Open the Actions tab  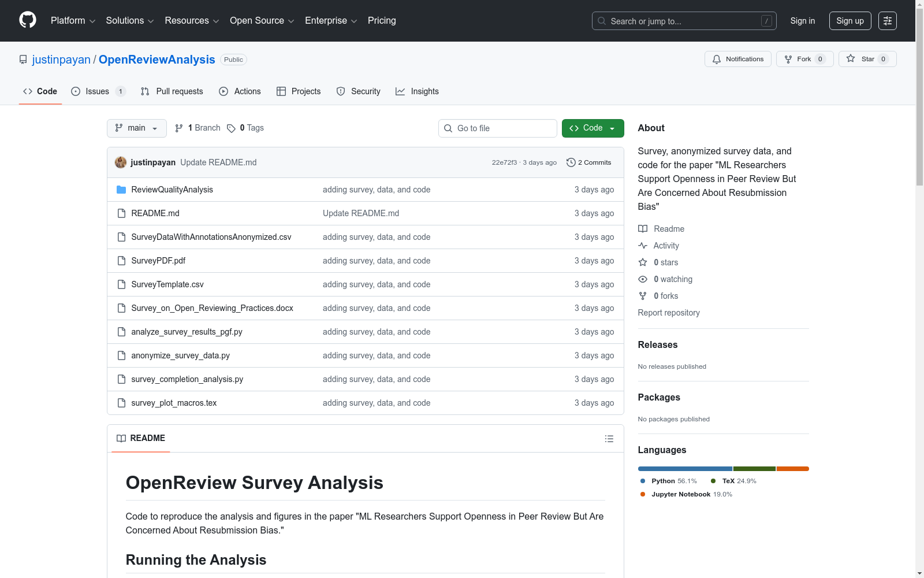240,91
